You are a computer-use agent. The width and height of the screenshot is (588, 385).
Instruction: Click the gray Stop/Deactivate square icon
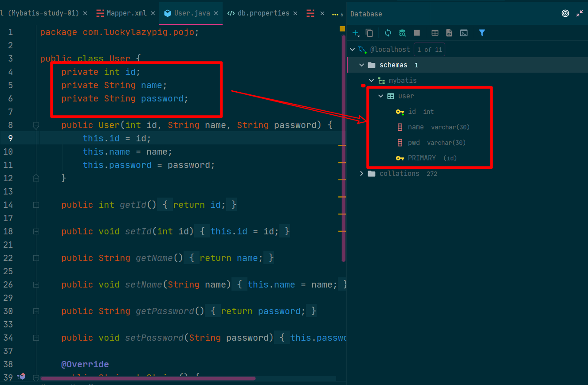[x=417, y=33]
